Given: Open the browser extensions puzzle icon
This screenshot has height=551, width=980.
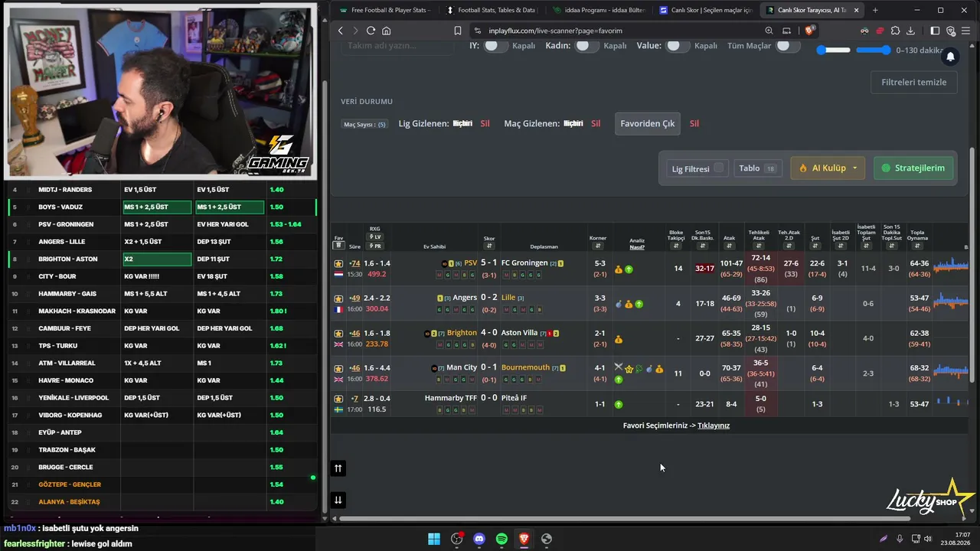Looking at the screenshot, I should [x=895, y=31].
